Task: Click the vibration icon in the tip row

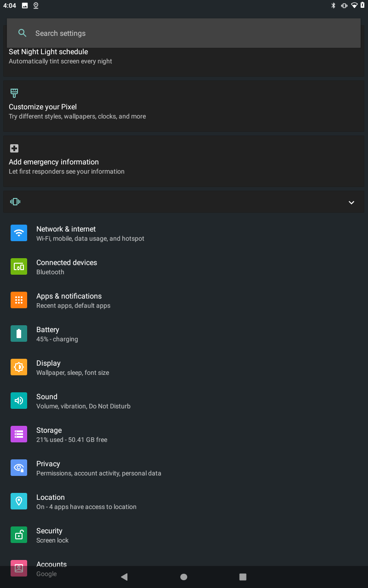Action: click(x=15, y=202)
